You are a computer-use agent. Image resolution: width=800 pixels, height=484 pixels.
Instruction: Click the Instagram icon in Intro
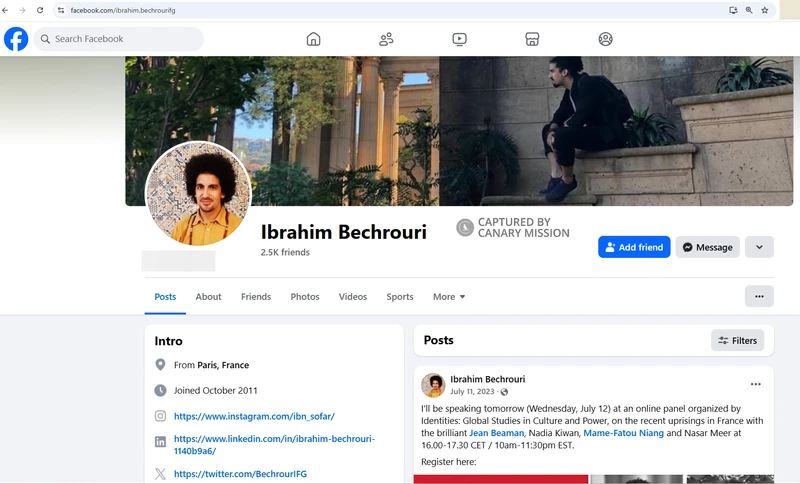click(x=160, y=416)
